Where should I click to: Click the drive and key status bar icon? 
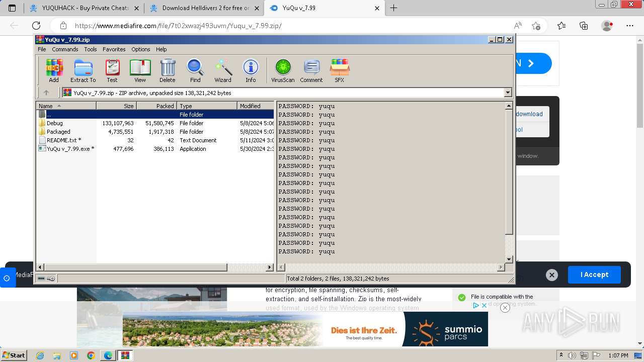point(46,279)
